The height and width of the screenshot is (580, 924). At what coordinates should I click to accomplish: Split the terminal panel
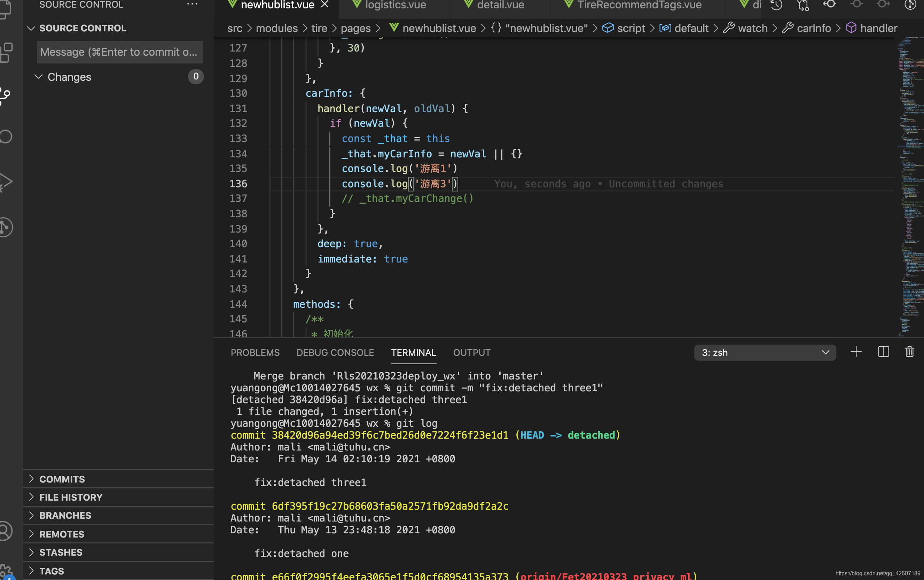point(883,352)
